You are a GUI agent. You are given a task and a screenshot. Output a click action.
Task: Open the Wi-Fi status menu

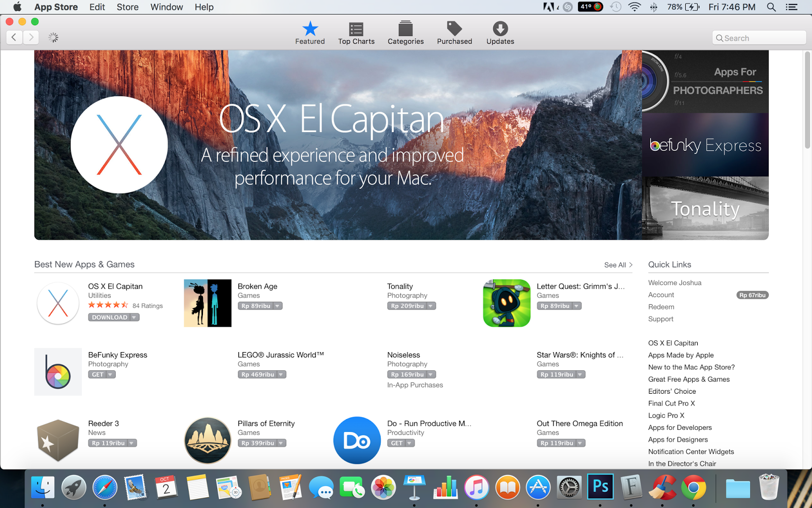click(x=634, y=7)
